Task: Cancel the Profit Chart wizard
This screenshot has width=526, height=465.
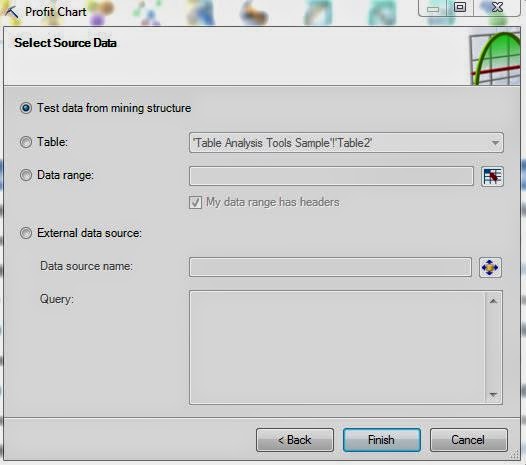Action: [469, 440]
